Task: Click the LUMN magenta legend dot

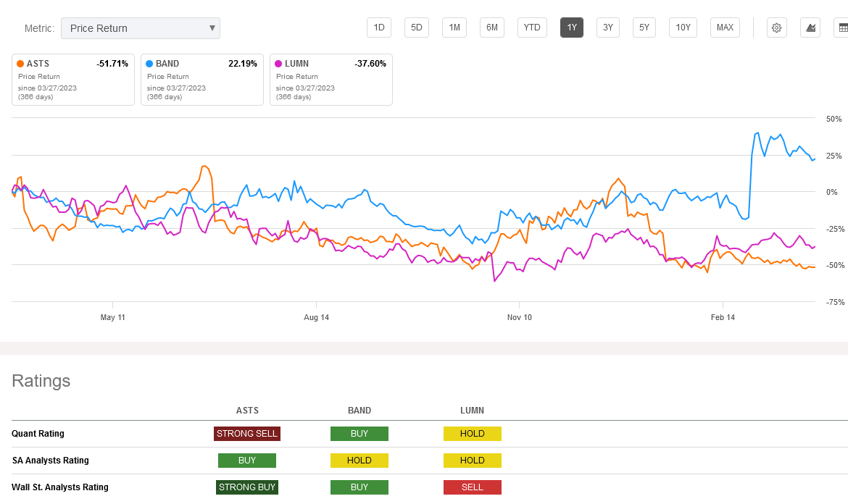Action: click(278, 64)
